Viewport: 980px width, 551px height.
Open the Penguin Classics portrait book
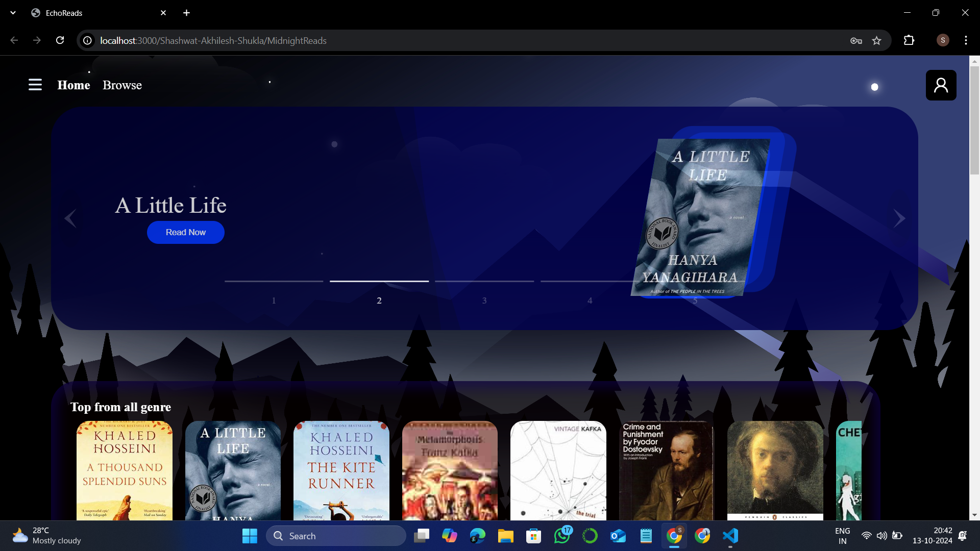click(x=775, y=470)
